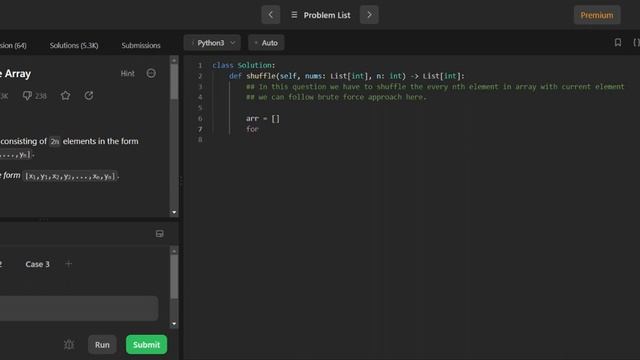Click the Hint link

(x=127, y=73)
